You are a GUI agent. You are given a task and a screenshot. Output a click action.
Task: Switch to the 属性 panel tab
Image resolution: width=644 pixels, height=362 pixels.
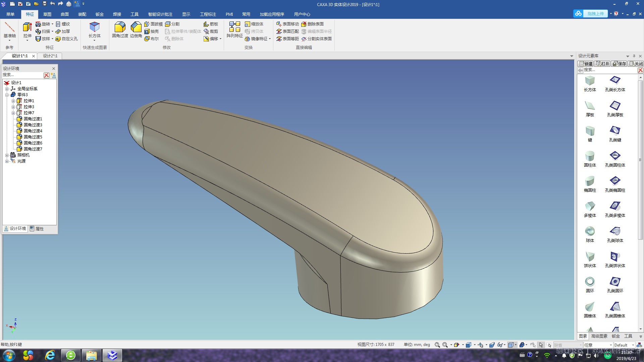click(x=37, y=229)
